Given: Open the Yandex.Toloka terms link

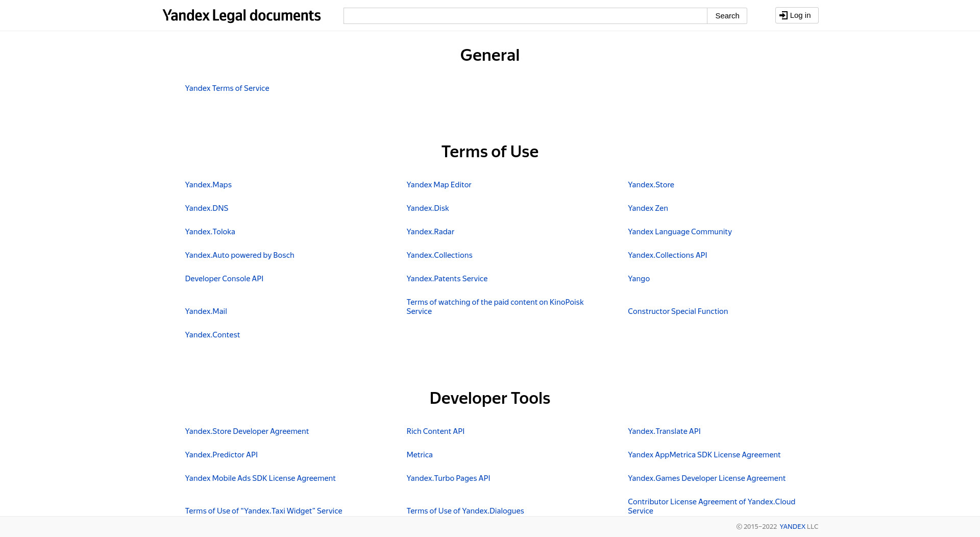Looking at the screenshot, I should click(210, 232).
